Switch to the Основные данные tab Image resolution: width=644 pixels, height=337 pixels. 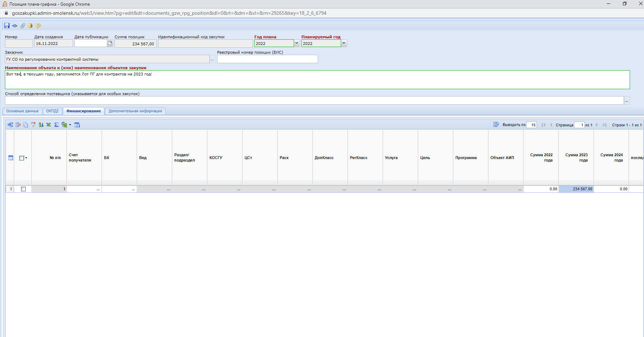pos(22,111)
